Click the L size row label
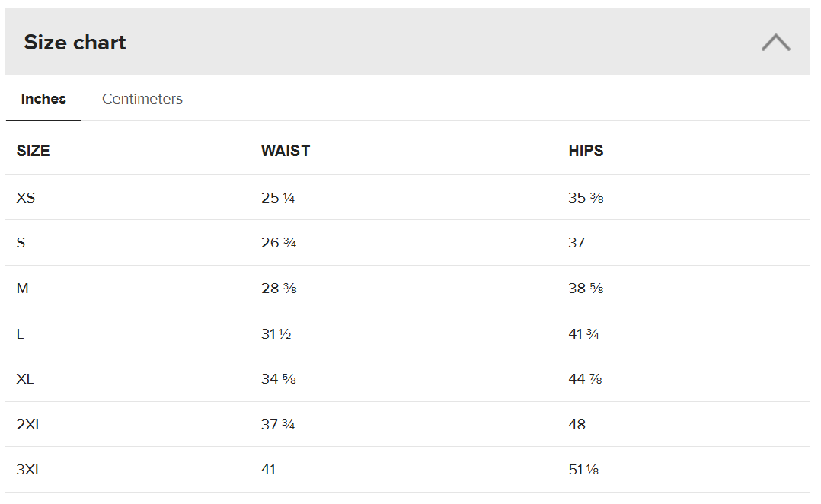The width and height of the screenshot is (821, 504). coord(20,334)
